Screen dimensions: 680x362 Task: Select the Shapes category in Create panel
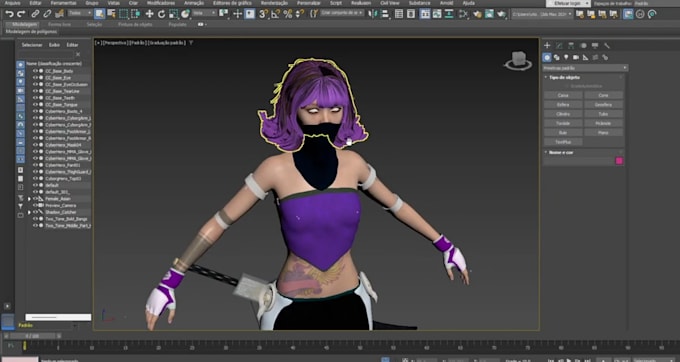[x=556, y=57]
